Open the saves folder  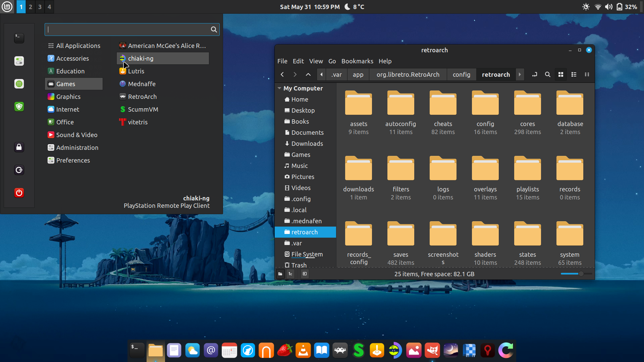coord(401,243)
